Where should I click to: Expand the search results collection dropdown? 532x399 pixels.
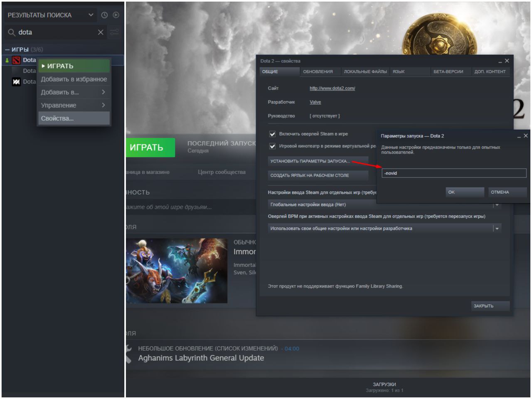(91, 15)
